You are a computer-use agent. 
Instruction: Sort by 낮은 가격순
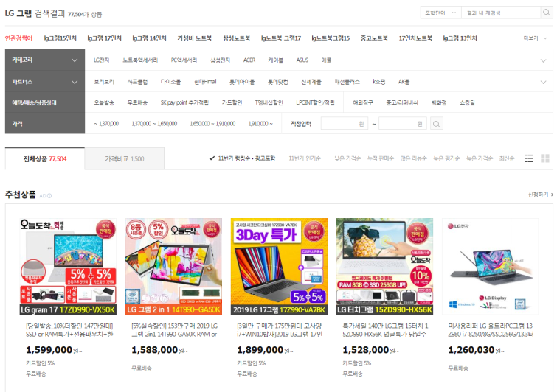point(347,158)
